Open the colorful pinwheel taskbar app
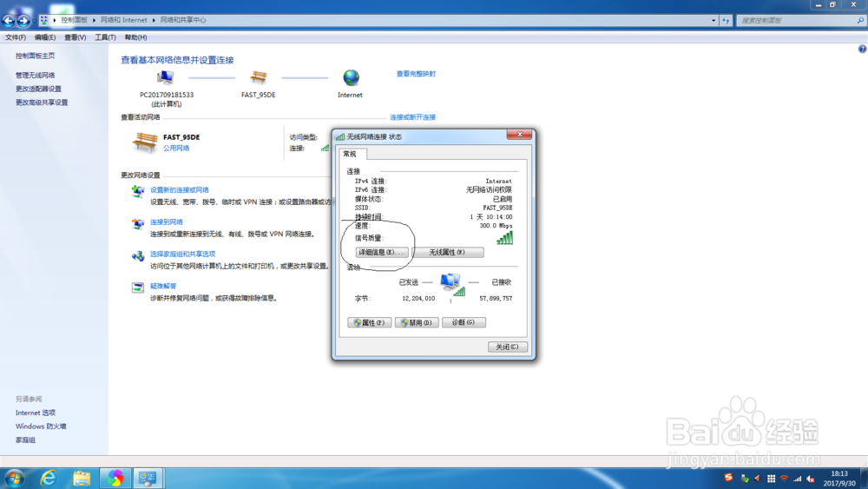This screenshot has height=489, width=868. (x=115, y=479)
